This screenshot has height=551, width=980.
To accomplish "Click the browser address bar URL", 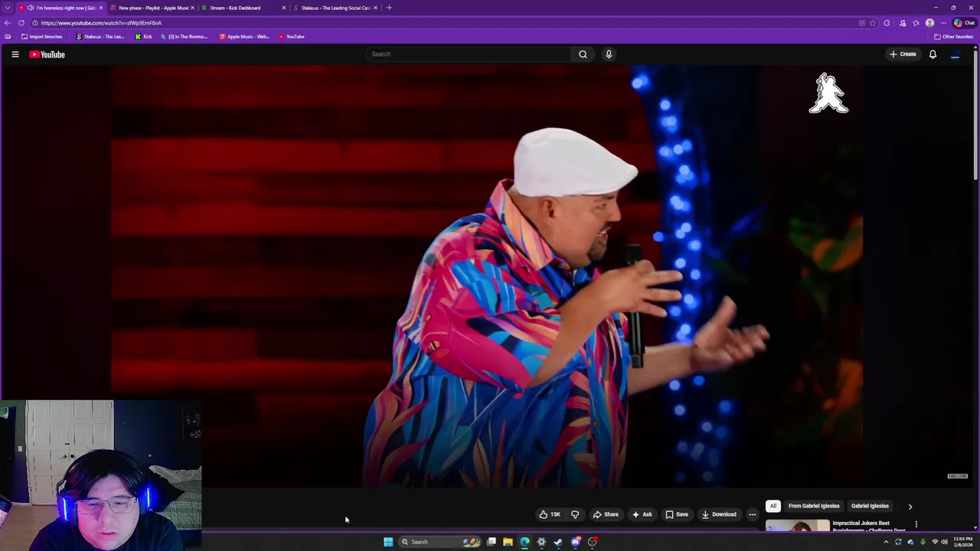I will click(101, 23).
